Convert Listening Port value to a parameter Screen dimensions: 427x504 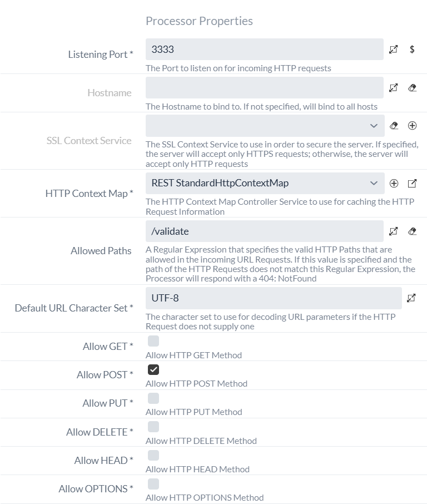pyautogui.click(x=412, y=50)
